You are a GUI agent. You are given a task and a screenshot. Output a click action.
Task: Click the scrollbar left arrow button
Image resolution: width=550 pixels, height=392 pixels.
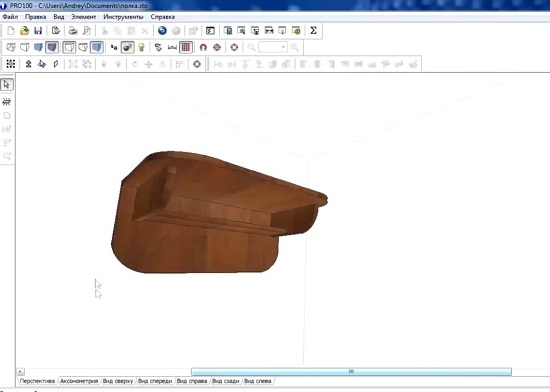pos(21,372)
